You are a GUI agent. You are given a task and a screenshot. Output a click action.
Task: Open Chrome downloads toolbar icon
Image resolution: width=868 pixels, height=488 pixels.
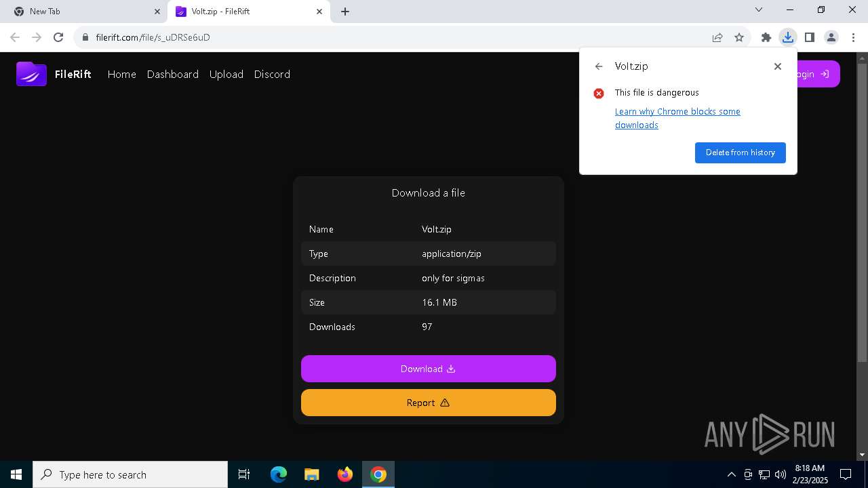pyautogui.click(x=788, y=37)
